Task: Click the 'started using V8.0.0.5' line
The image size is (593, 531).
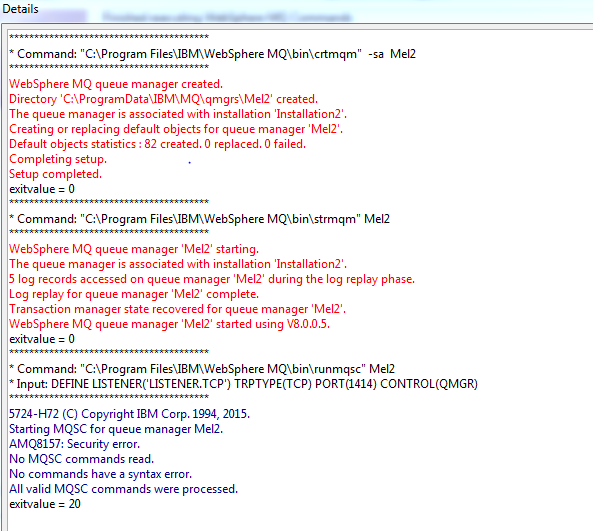Action: coord(169,324)
